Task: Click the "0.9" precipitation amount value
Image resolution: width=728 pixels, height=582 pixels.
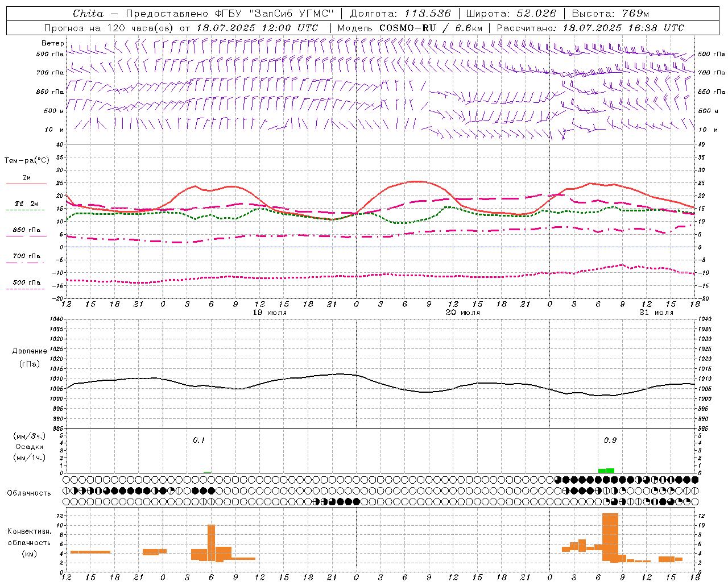Action: [610, 440]
